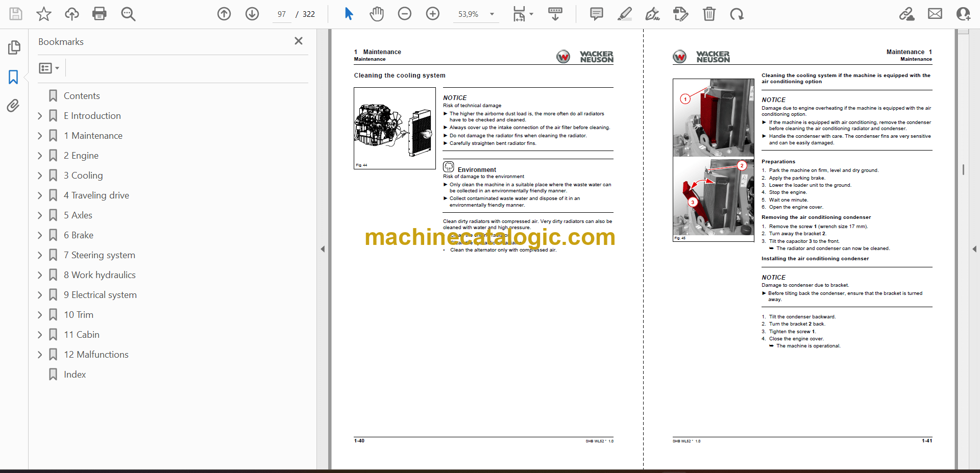Close the Bookmarks panel
This screenshot has width=980, height=473.
coord(299,41)
